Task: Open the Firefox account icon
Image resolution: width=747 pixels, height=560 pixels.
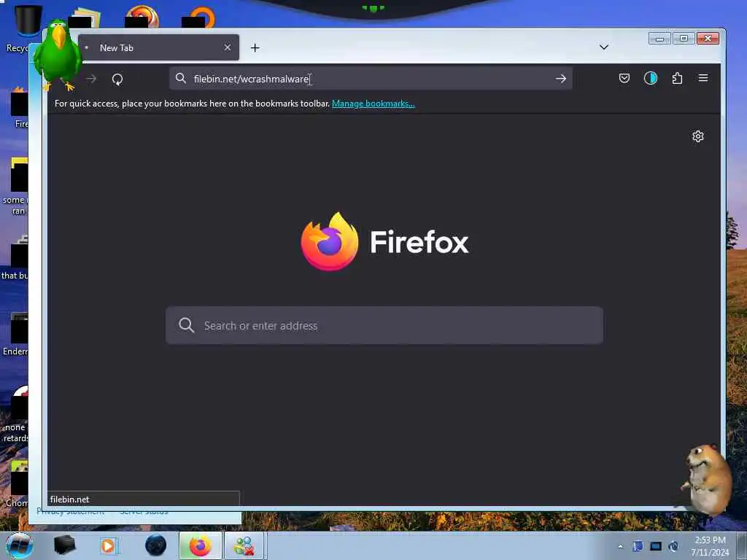Action: 651,78
